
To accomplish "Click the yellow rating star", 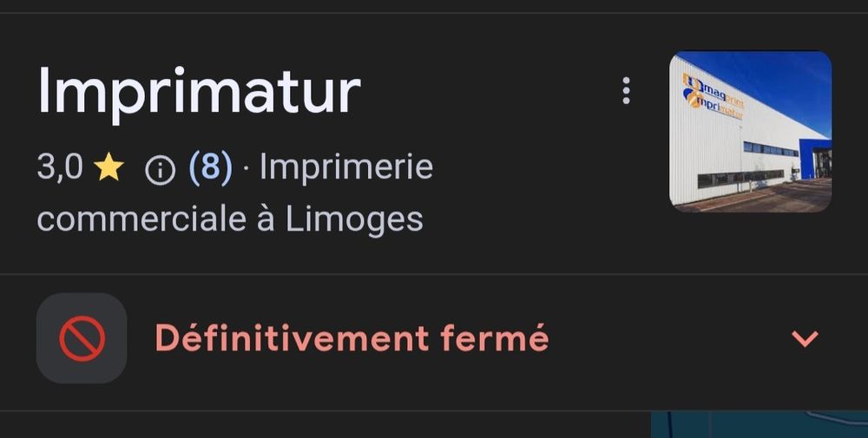I will (109, 167).
